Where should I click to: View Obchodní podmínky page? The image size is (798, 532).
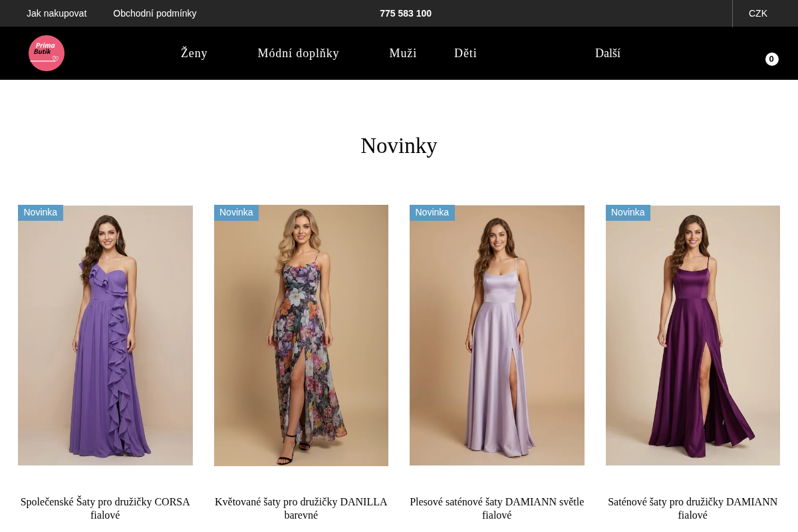tap(155, 13)
